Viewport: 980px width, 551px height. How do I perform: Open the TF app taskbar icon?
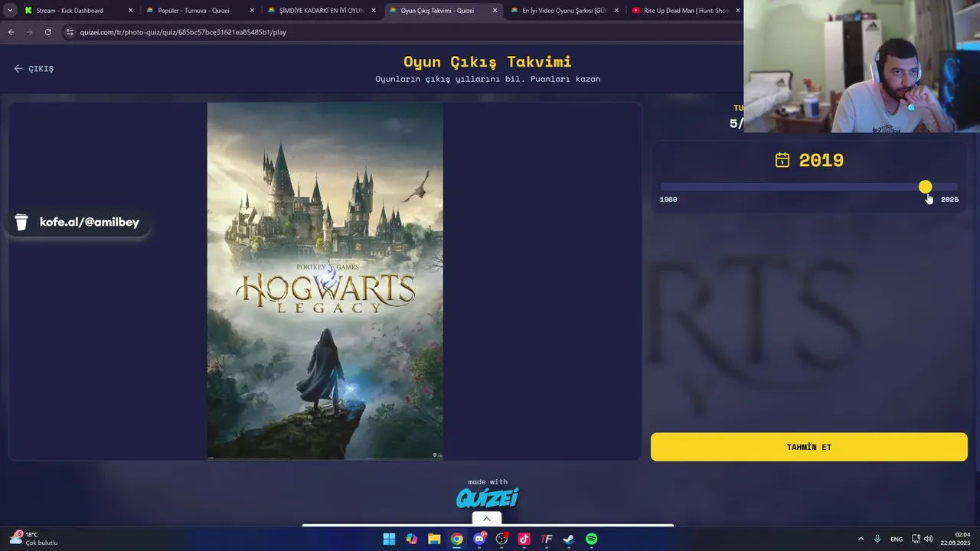pos(547,539)
